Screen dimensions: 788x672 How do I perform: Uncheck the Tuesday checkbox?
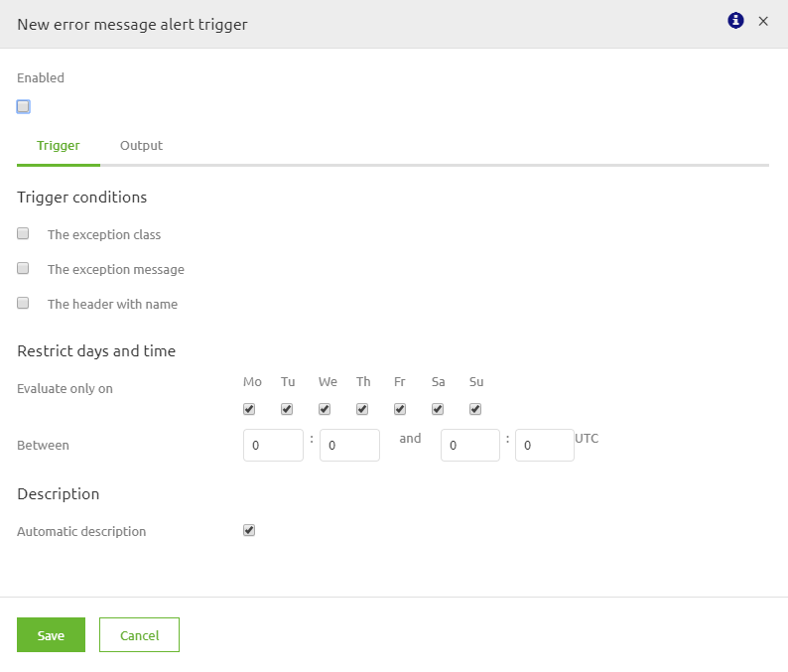[287, 409]
